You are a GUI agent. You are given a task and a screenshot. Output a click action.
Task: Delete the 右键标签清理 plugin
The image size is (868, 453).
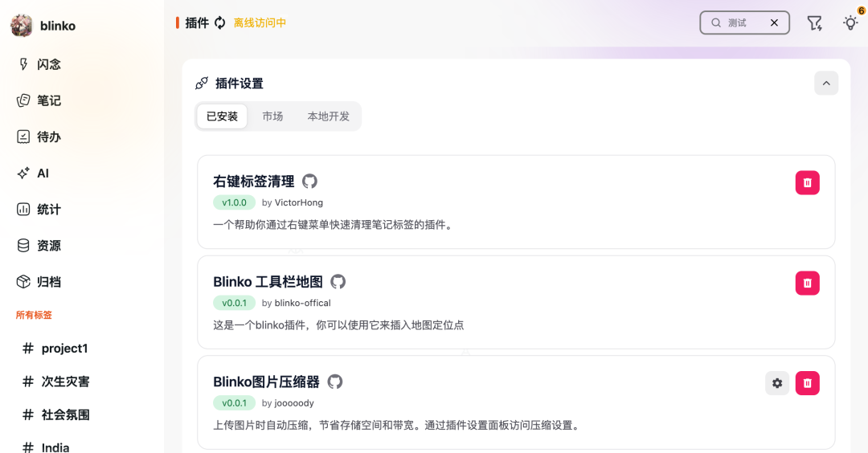tap(807, 182)
